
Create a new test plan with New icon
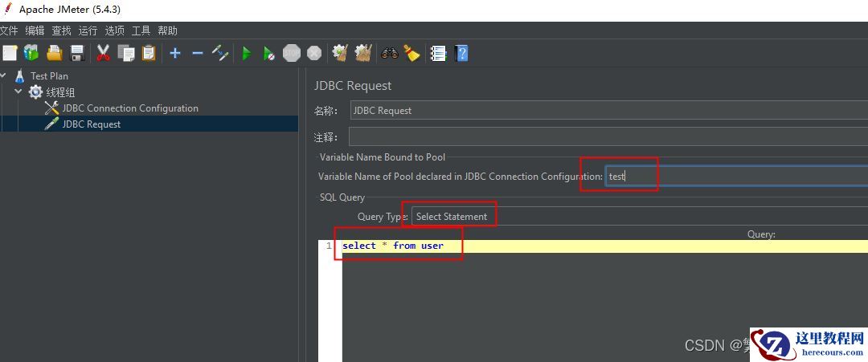click(10, 53)
